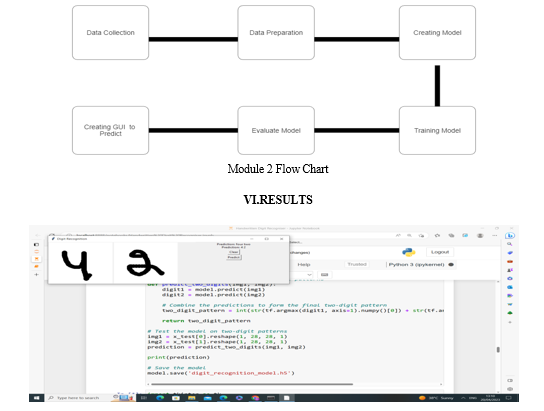Click the 'Creating GUI to Predict' flowchart box
544x411 pixels.
coord(110,130)
